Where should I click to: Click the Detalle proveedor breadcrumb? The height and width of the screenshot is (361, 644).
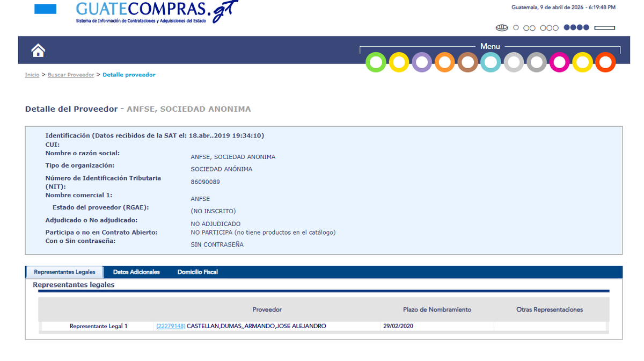pos(129,75)
